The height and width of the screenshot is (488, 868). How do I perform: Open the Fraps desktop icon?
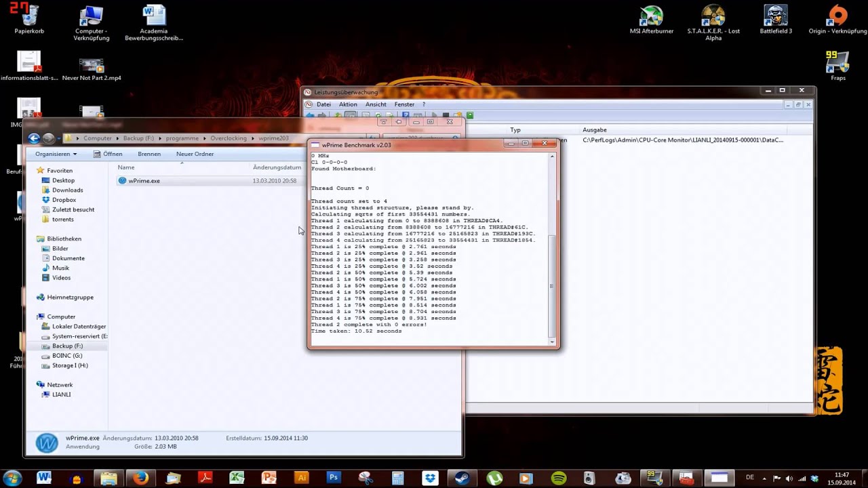pyautogui.click(x=838, y=66)
